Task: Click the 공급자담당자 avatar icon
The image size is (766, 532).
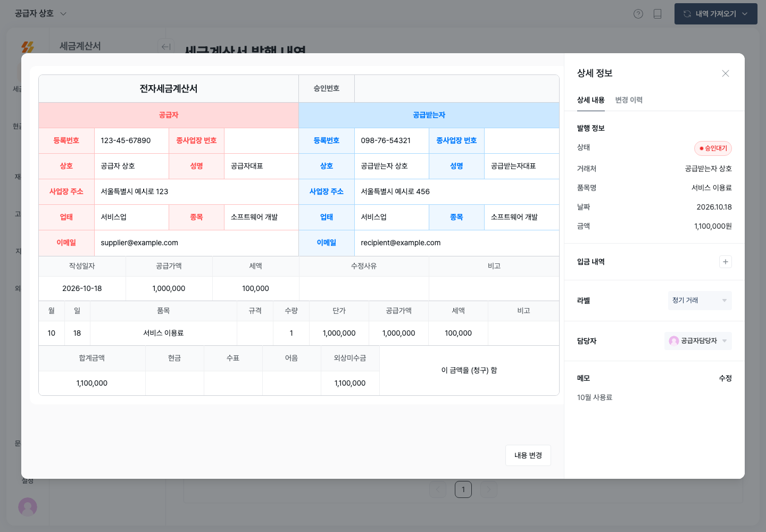Action: click(x=674, y=341)
